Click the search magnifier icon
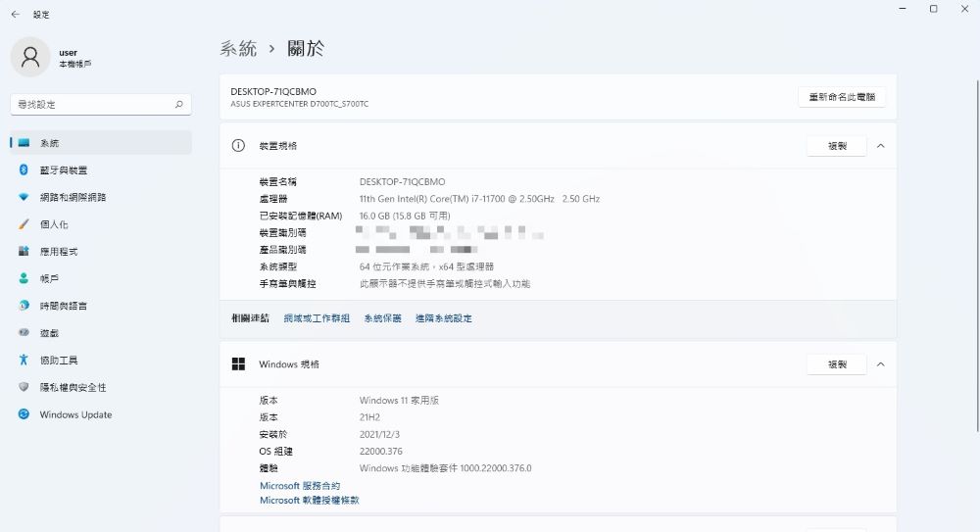Image resolution: width=980 pixels, height=532 pixels. coord(178,105)
